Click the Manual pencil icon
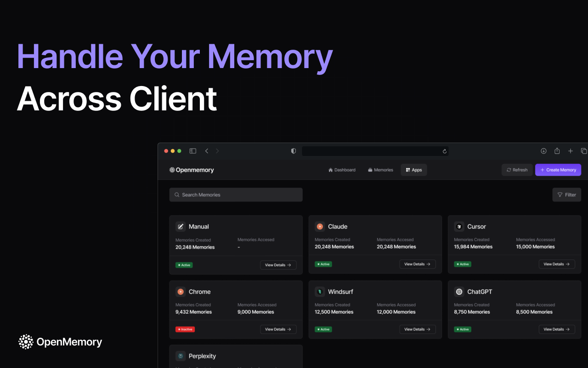The image size is (588, 368). pos(181,226)
